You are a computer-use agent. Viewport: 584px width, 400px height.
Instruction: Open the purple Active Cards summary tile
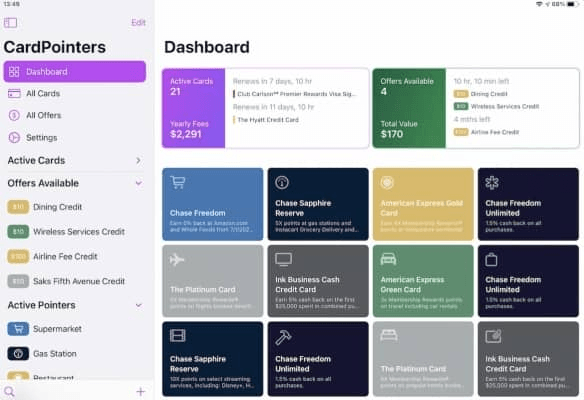coord(194,108)
